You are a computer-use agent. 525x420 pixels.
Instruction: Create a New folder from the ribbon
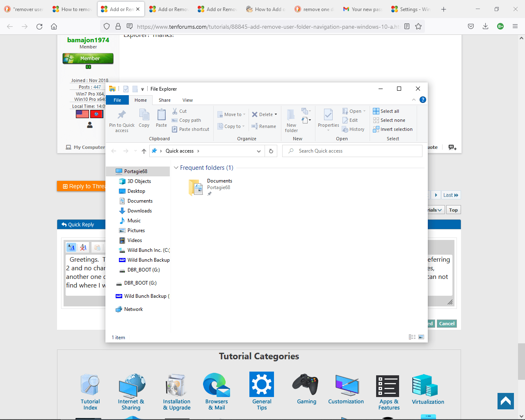click(291, 120)
